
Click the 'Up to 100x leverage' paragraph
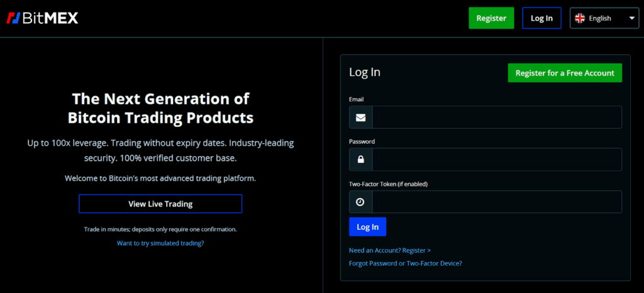point(160,151)
